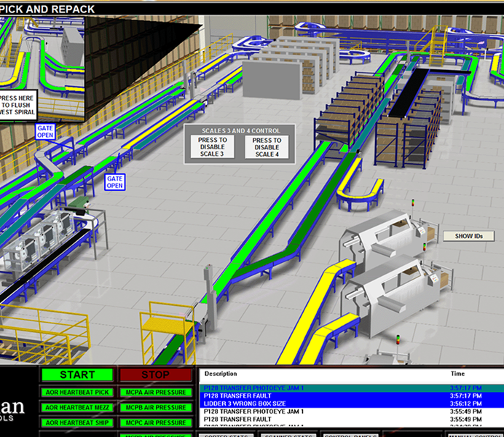504x437 pixels.
Task: Click GATE OPEN tag near clear-enclosure machine
Action: pyautogui.click(x=115, y=182)
